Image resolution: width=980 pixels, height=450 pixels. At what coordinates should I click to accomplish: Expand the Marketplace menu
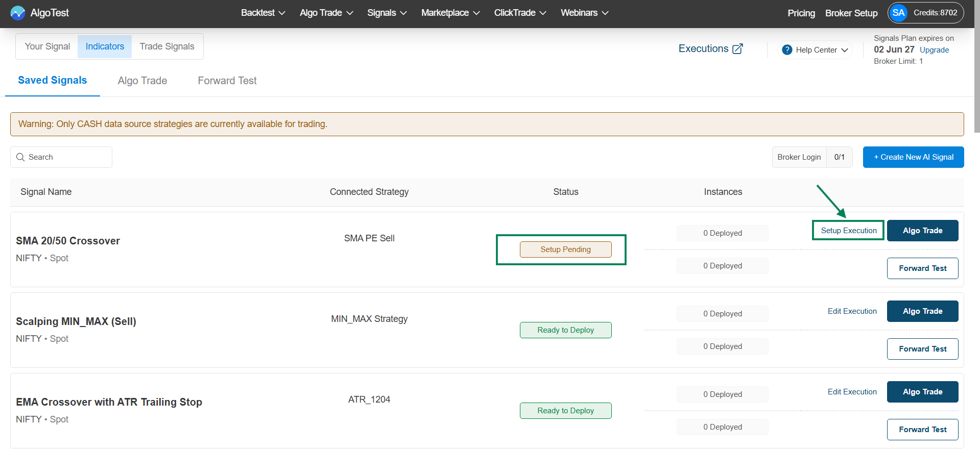click(x=450, y=13)
